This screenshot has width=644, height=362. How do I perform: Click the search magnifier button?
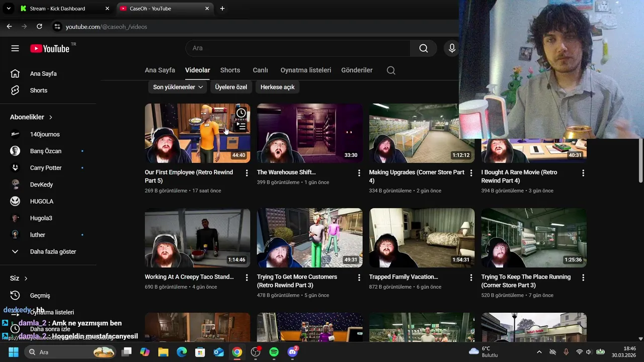tap(424, 48)
